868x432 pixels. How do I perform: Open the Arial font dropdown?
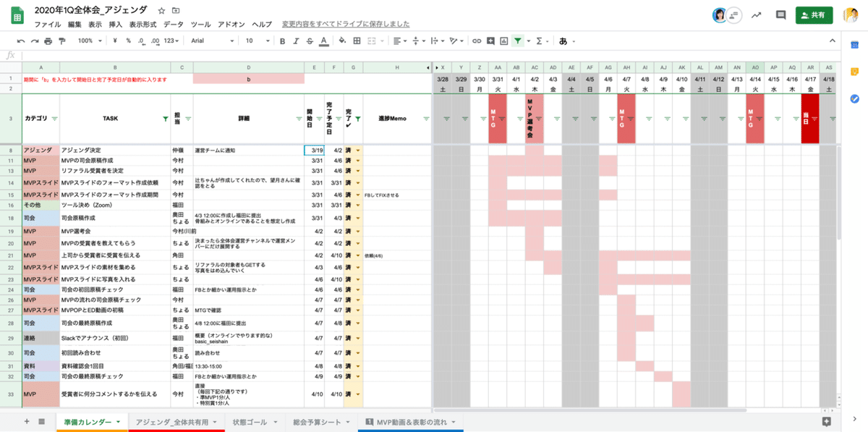tap(210, 41)
